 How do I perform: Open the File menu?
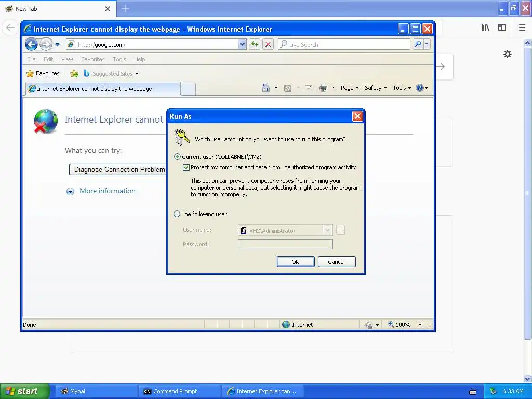31,59
